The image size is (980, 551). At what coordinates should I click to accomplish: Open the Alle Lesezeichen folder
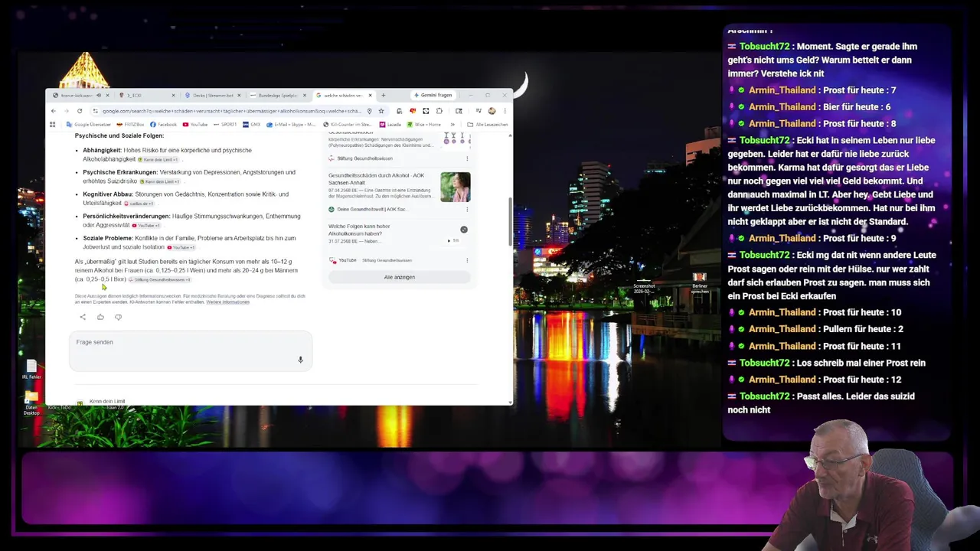coord(488,124)
